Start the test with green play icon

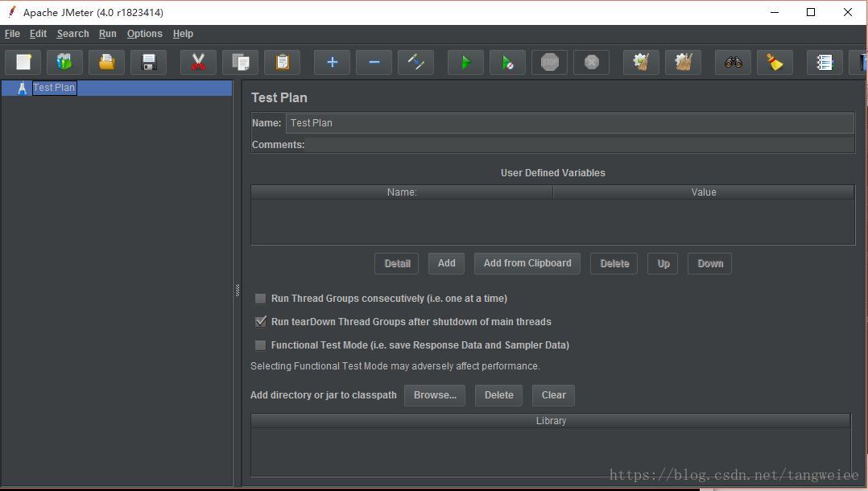pyautogui.click(x=465, y=62)
